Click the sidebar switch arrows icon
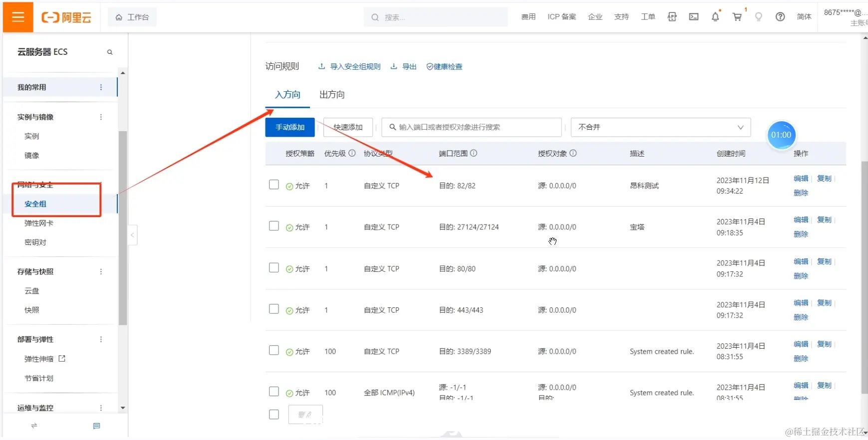The width and height of the screenshot is (868, 440). (34, 426)
